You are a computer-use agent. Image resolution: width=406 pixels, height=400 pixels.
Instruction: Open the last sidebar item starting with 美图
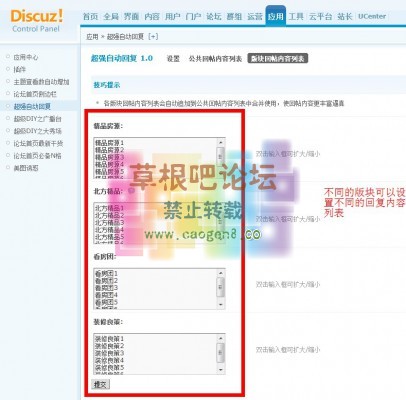(26, 168)
